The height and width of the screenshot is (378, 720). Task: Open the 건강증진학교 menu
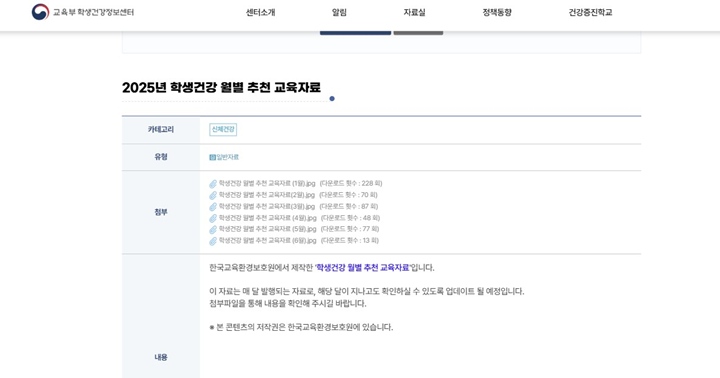[x=590, y=12]
